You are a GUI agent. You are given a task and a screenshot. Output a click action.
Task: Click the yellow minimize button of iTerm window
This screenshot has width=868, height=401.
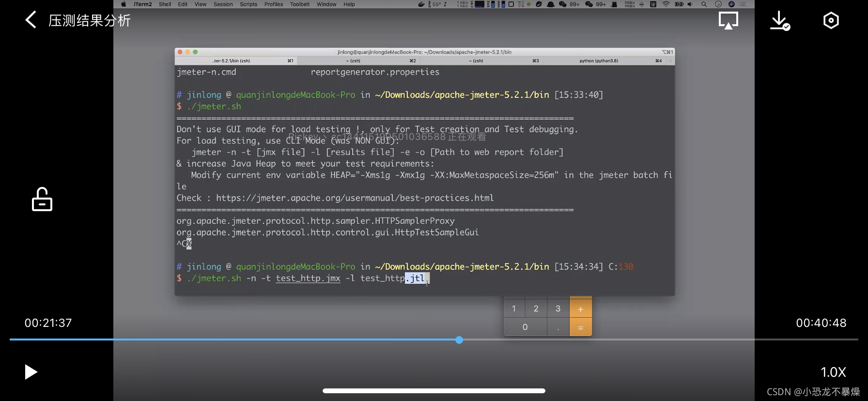tap(188, 52)
